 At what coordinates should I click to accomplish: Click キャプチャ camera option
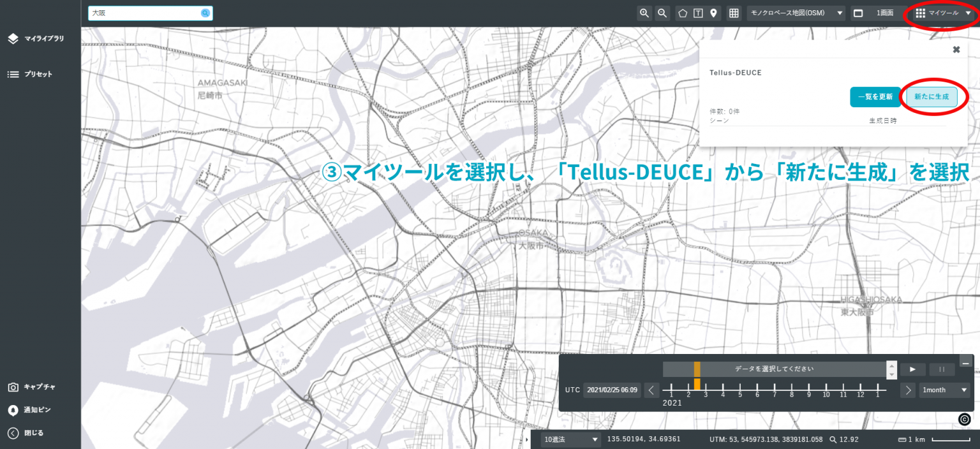point(31,387)
